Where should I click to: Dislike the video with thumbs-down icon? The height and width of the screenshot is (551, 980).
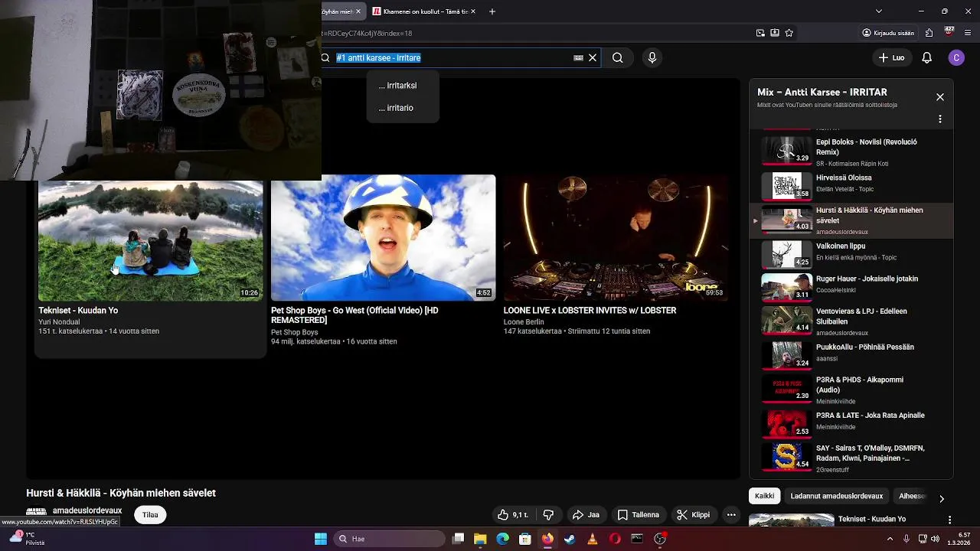tap(548, 515)
